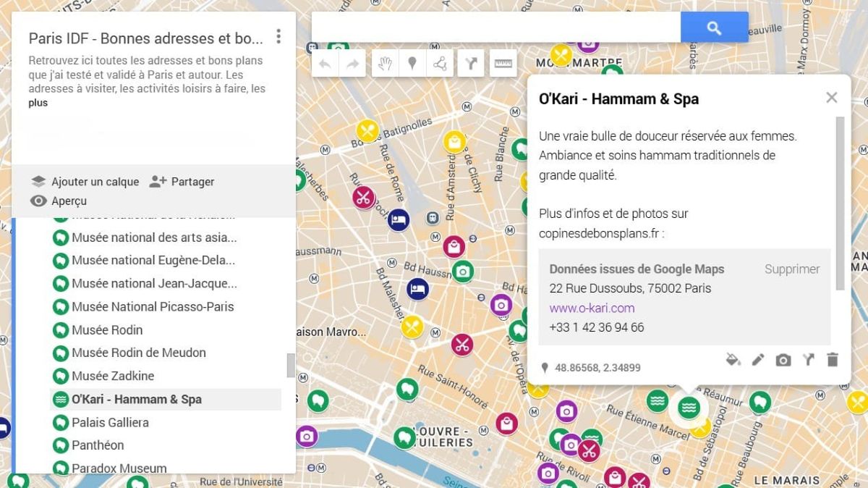Click navy bed marker just below Rue de Rome

399,219
